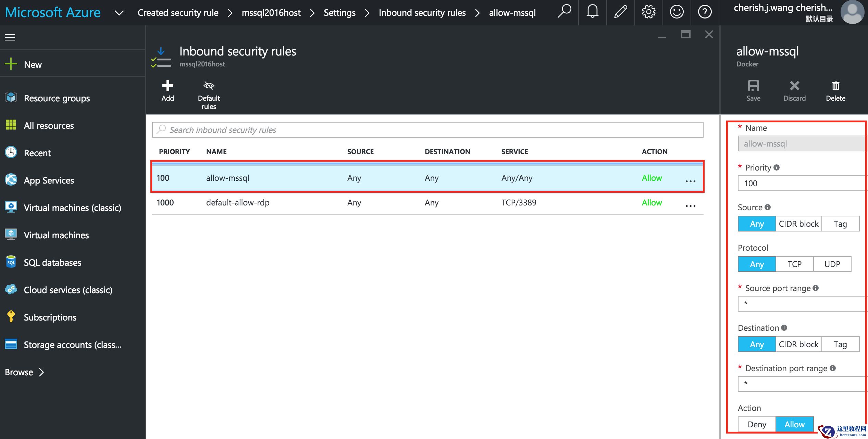This screenshot has height=439, width=868.
Task: Expand the Browse chevron
Action: click(41, 372)
